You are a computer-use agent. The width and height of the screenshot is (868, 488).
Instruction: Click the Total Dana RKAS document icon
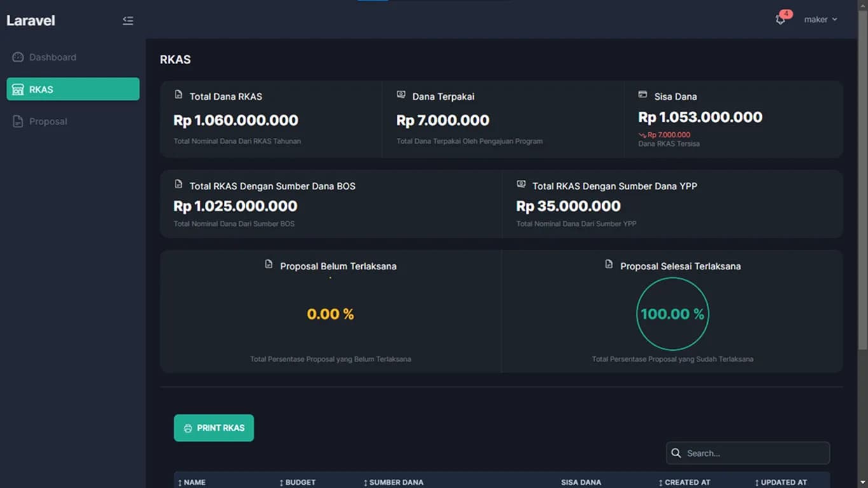click(179, 95)
